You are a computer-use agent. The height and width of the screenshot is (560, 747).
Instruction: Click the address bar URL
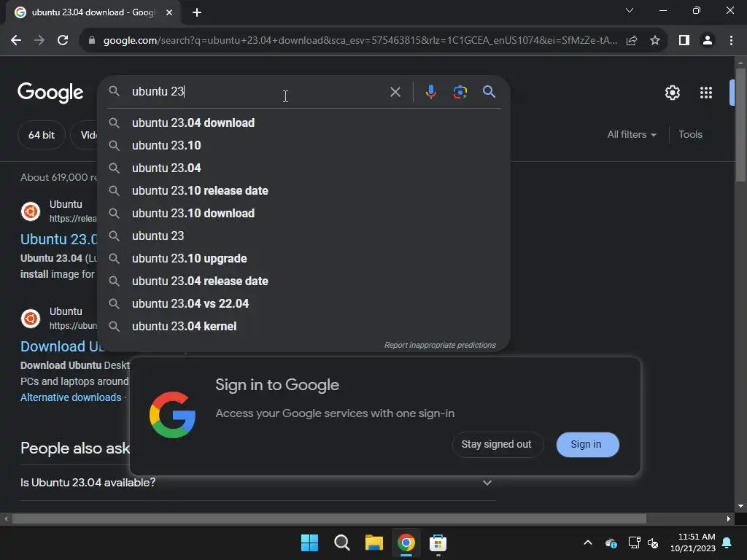point(360,41)
